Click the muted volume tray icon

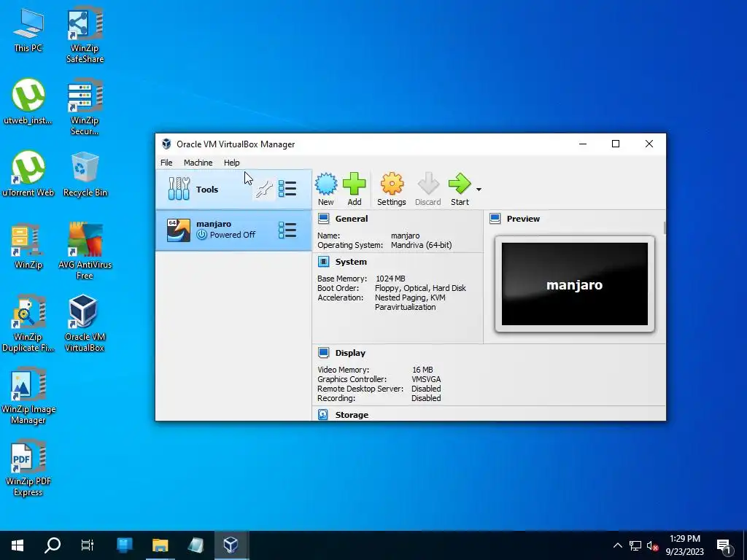(652, 545)
